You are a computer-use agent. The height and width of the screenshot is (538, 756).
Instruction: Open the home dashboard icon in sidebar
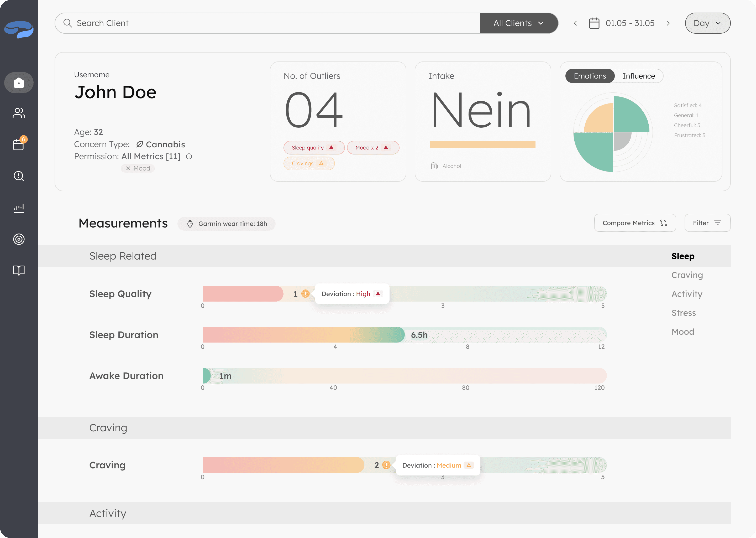(x=19, y=82)
